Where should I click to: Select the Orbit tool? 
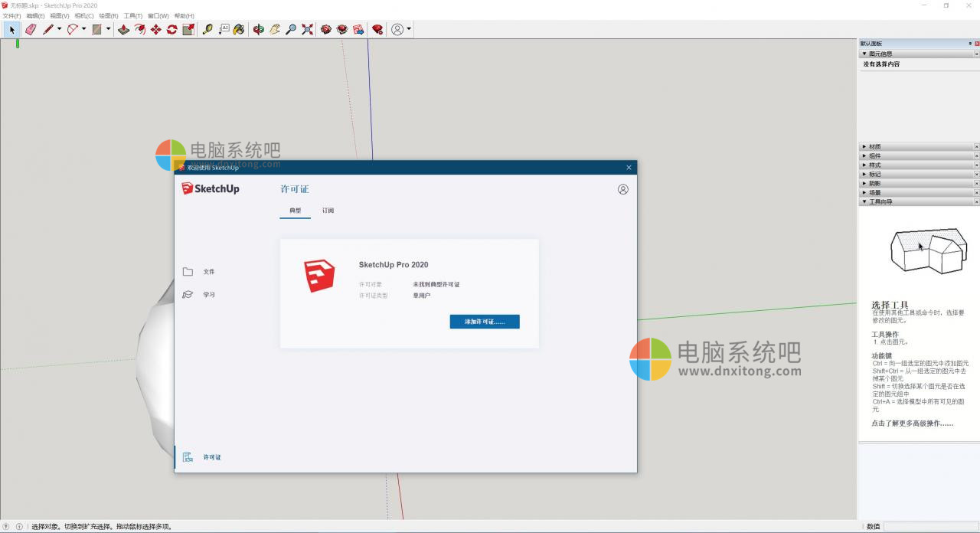pos(259,29)
